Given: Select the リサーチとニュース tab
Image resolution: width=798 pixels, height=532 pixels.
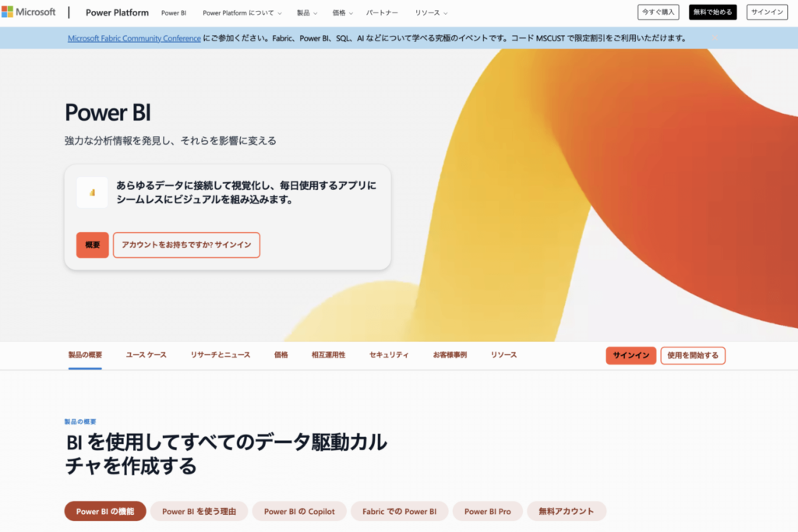Looking at the screenshot, I should click(221, 355).
